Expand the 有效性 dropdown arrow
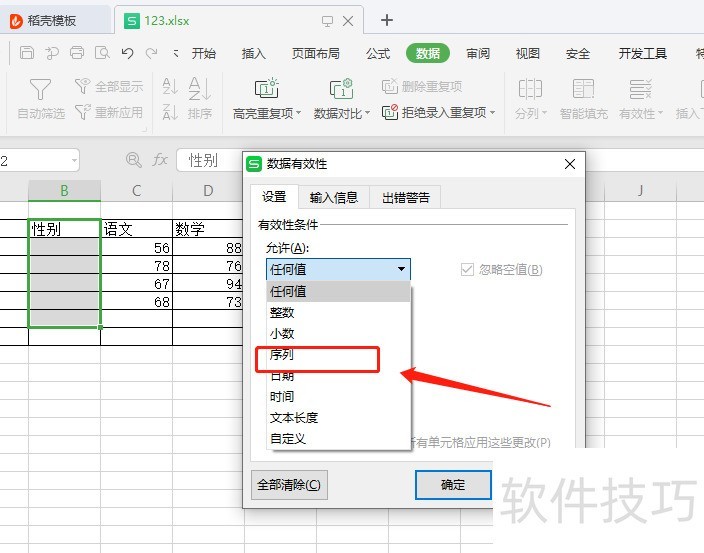The image size is (704, 553). tap(660, 113)
